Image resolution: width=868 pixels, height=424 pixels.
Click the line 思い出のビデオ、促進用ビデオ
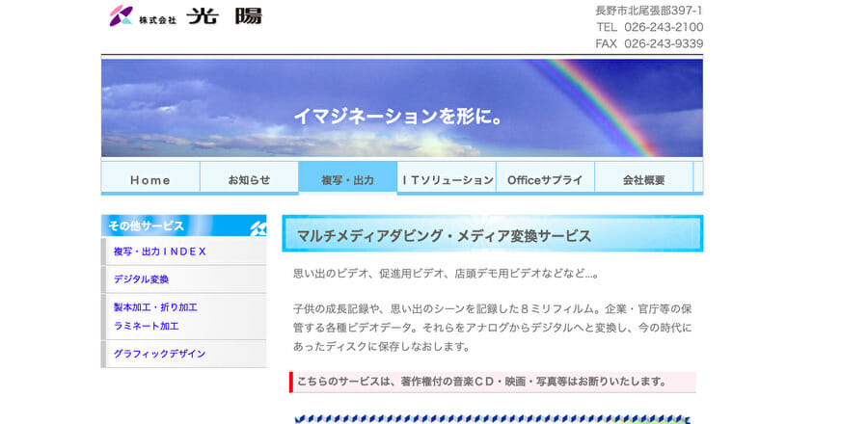pos(448,273)
